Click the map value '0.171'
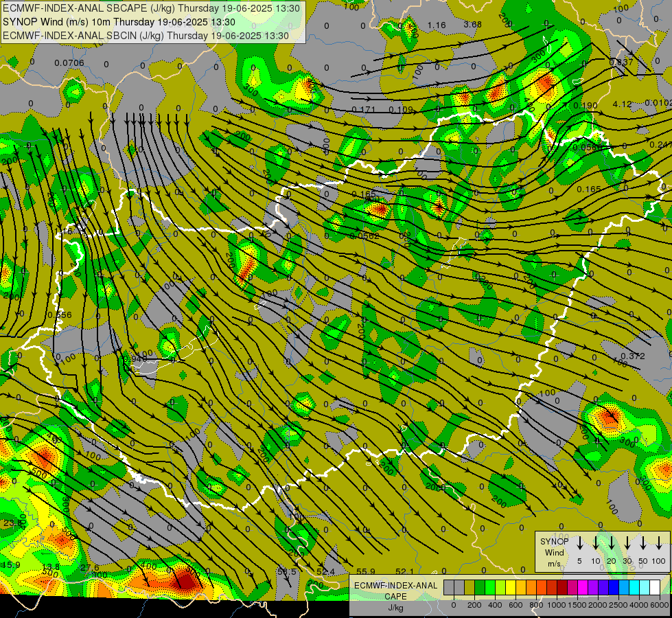Screen dimensions: 672x618 [x=363, y=110]
